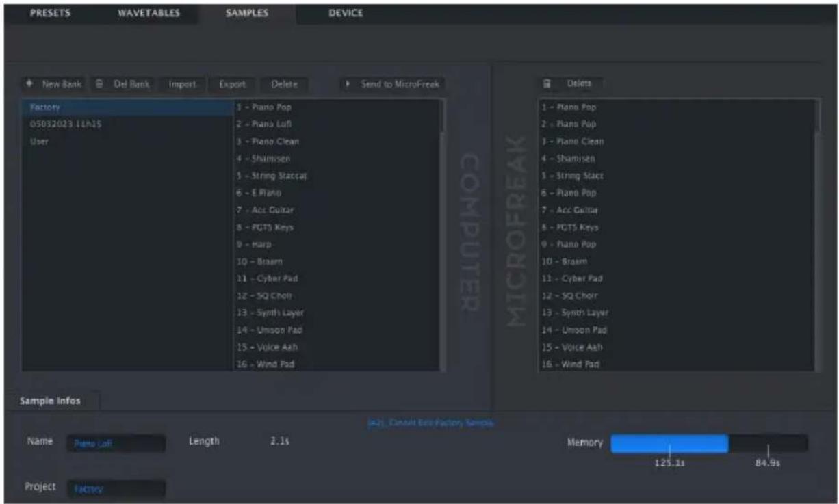The width and height of the screenshot is (839, 504).
Task: Select 16 - Wind Pad in Computer list
Action: (x=336, y=364)
